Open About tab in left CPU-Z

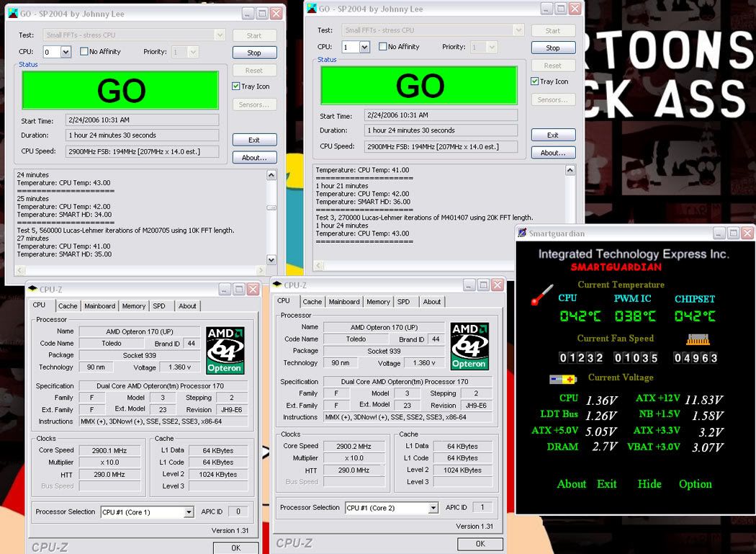click(187, 306)
